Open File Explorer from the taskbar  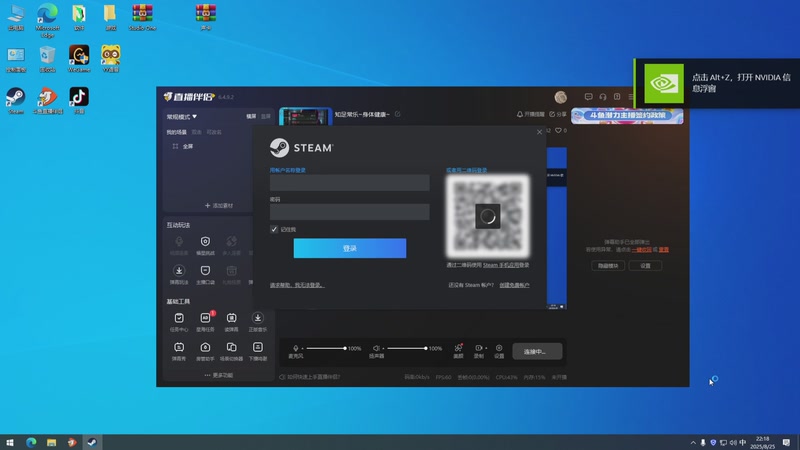[x=51, y=442]
